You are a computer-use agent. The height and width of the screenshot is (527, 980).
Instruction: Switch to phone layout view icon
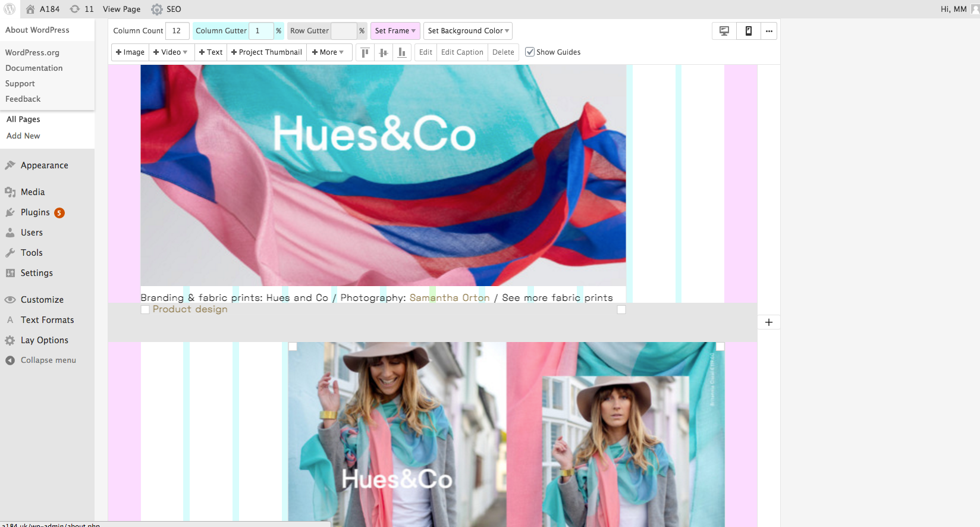749,31
